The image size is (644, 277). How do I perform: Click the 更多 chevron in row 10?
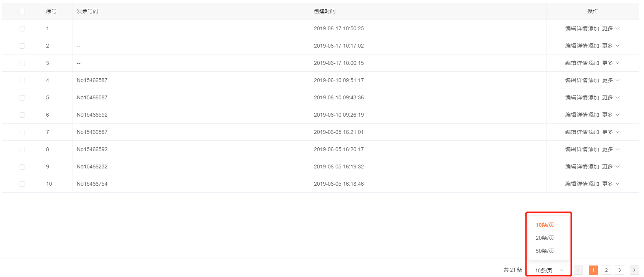click(617, 184)
